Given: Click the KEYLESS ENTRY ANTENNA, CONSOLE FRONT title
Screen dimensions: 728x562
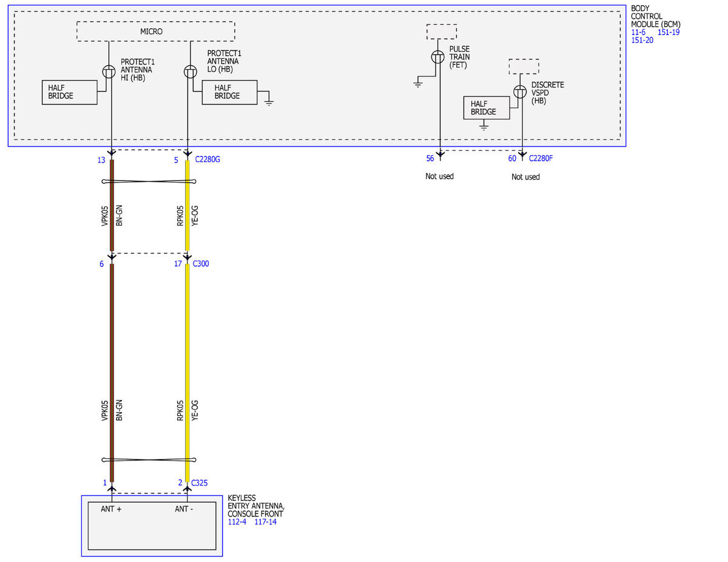Looking at the screenshot, I should click(x=256, y=506).
